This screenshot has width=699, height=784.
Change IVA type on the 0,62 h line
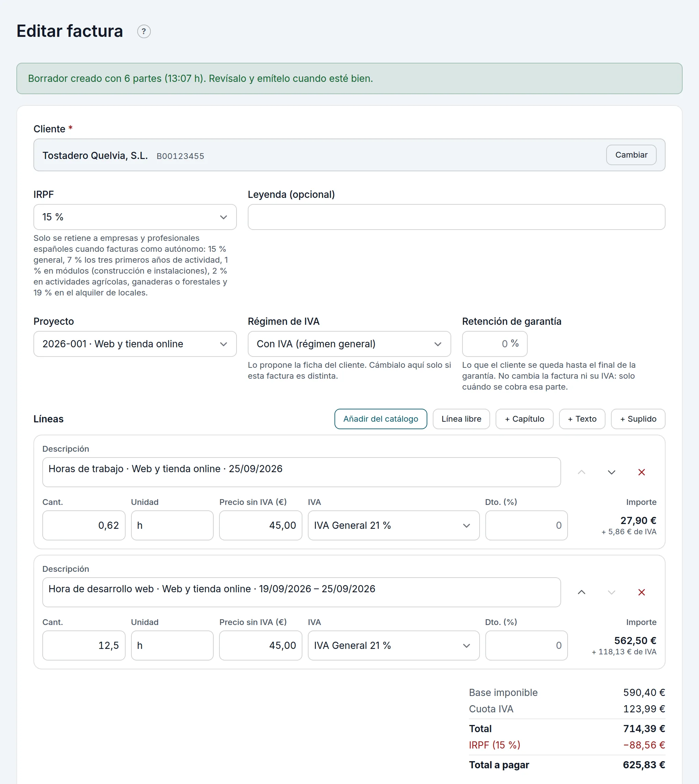click(x=393, y=525)
